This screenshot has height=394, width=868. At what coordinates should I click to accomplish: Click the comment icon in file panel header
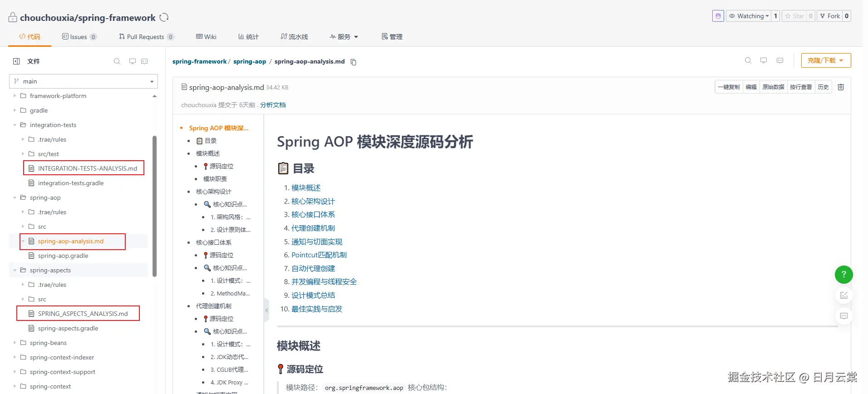[144, 61]
